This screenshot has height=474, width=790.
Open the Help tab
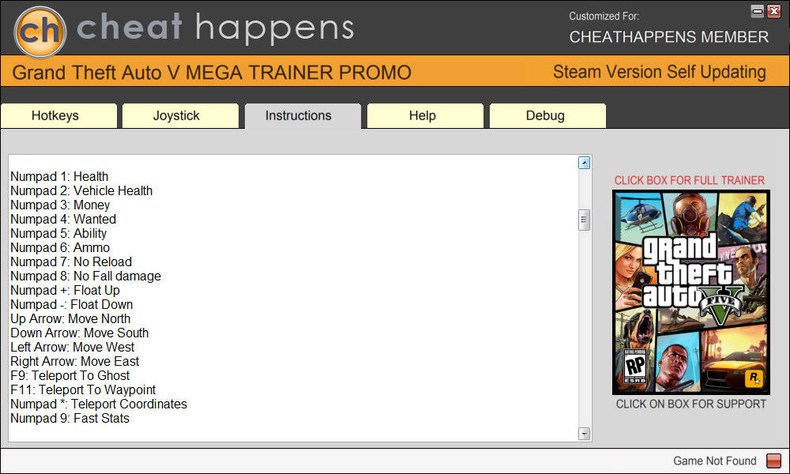425,116
